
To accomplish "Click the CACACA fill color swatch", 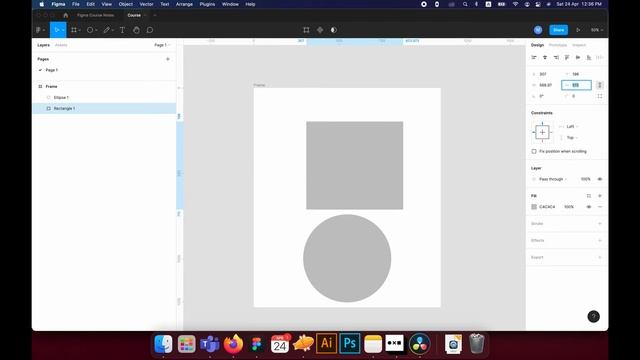I will [x=534, y=207].
